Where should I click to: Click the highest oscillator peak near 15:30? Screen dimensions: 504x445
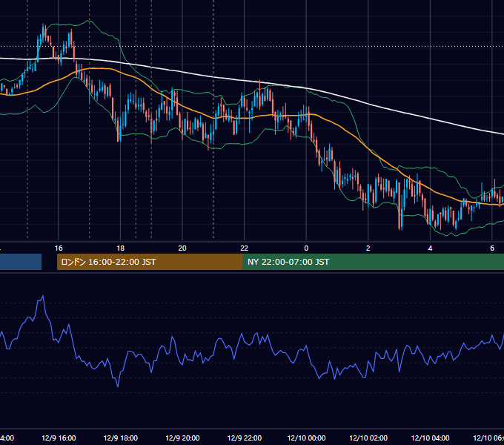[43, 297]
